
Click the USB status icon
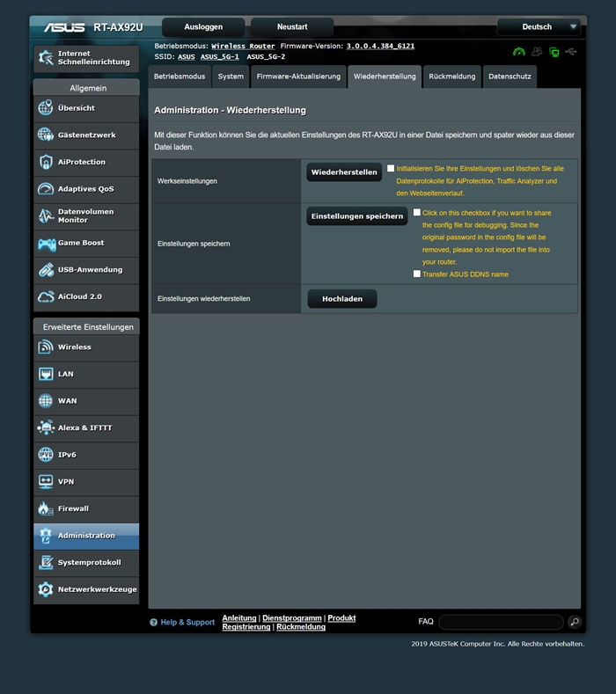point(571,52)
